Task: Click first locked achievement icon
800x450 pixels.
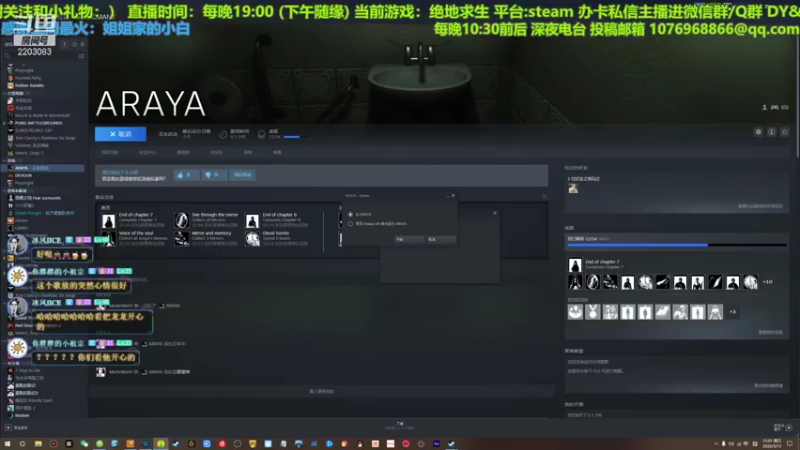Action: point(575,312)
